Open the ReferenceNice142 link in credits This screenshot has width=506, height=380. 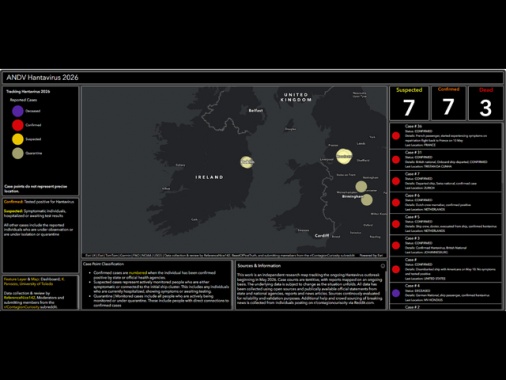point(20,298)
